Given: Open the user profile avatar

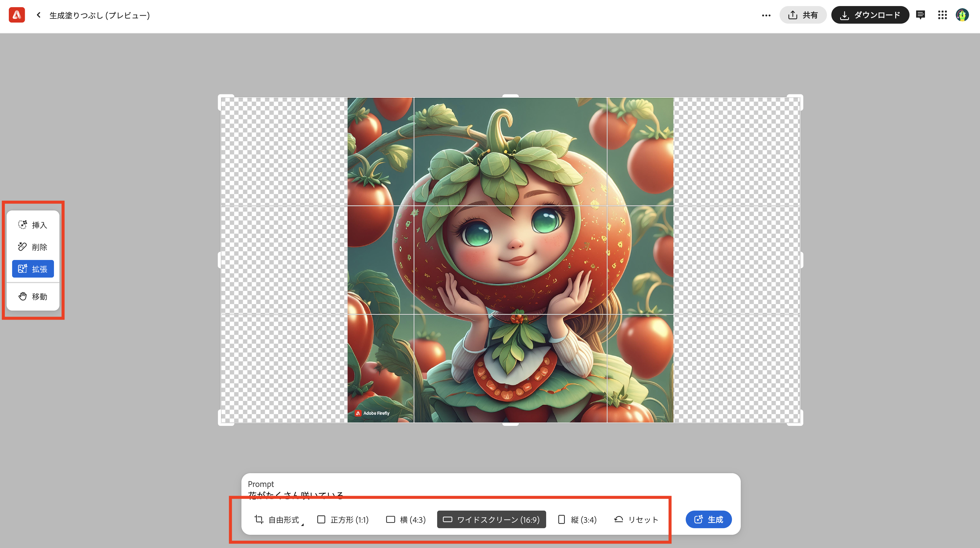Looking at the screenshot, I should coord(962,15).
